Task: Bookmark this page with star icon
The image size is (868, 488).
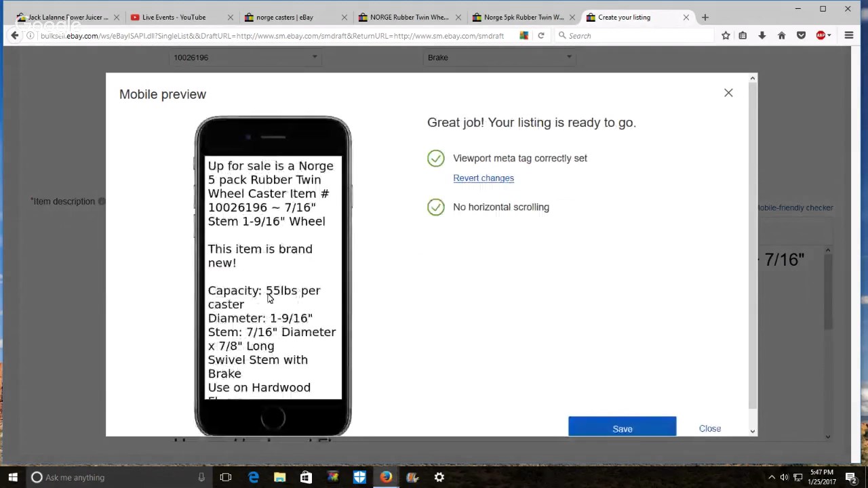Action: pyautogui.click(x=726, y=35)
